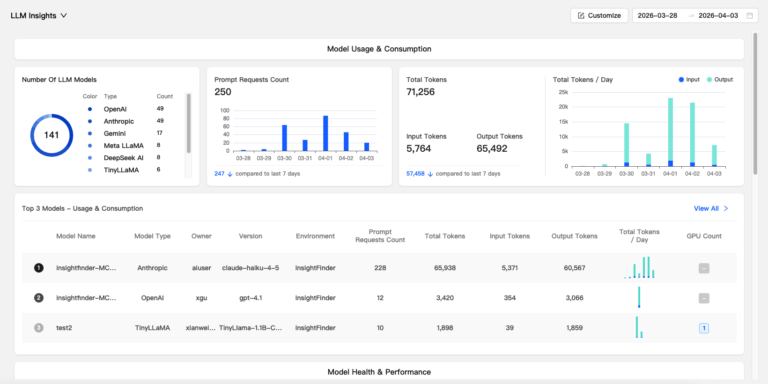The image size is (768, 384).
Task: Click GPU count badge 1 for test2
Action: 704,328
